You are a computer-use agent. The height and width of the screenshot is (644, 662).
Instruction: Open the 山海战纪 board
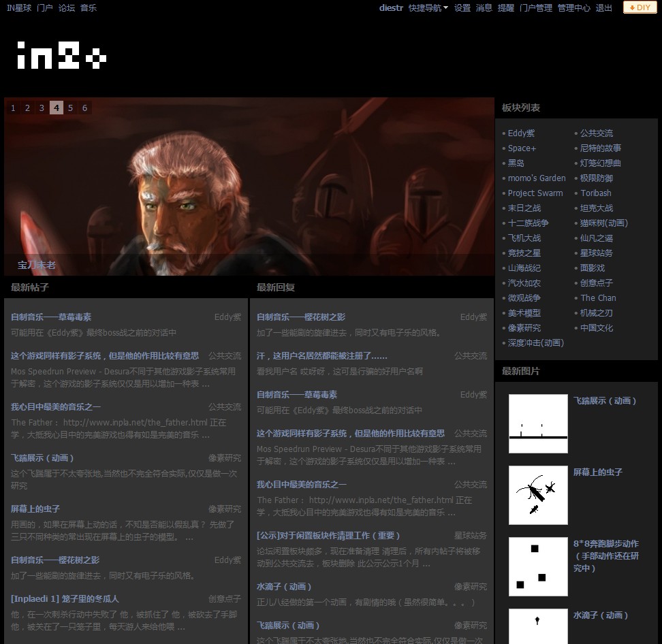[524, 268]
